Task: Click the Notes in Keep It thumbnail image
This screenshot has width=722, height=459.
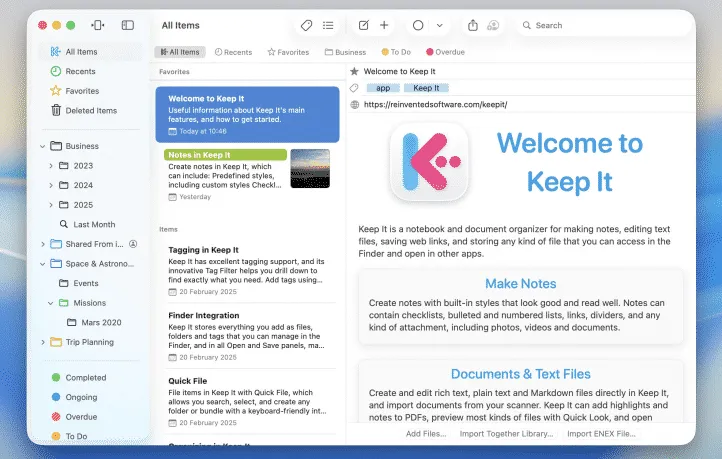Action: coord(310,168)
